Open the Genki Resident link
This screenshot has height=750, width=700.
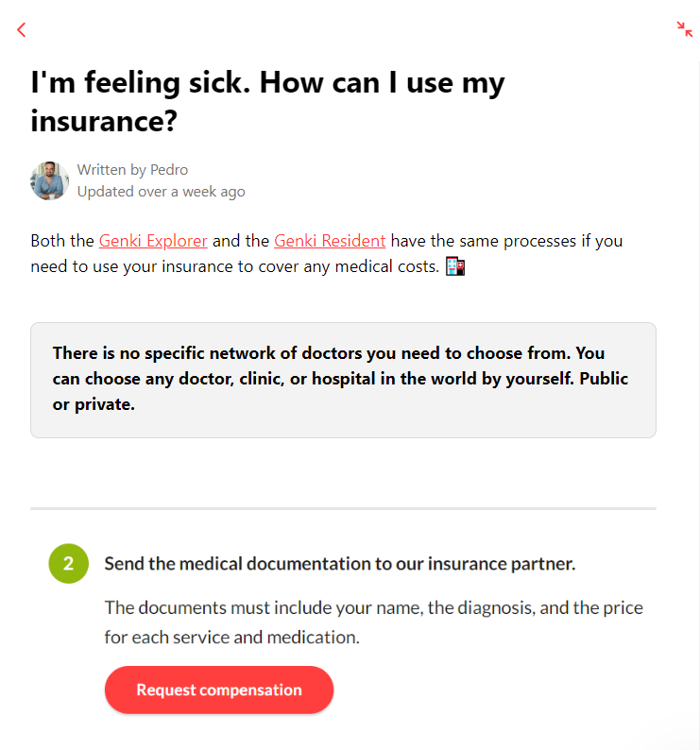coord(330,241)
